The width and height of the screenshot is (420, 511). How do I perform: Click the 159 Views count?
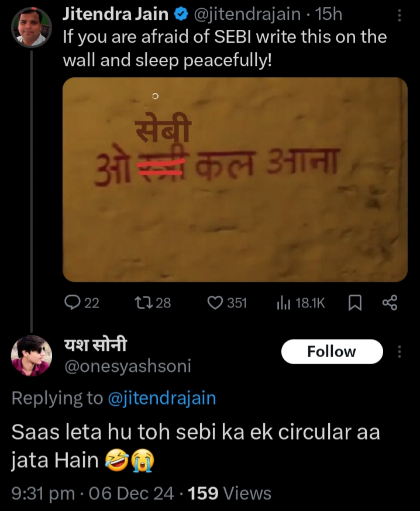tap(230, 493)
